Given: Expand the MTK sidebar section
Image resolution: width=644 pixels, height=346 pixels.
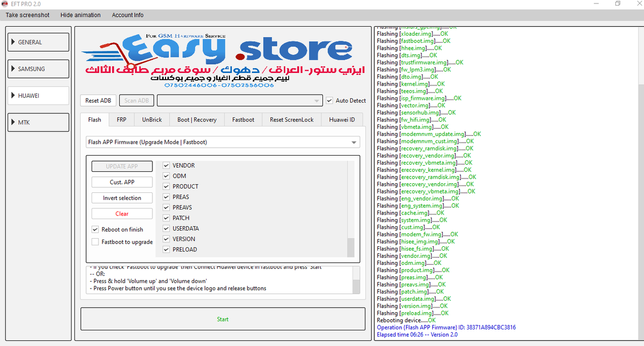Looking at the screenshot, I should [39, 122].
